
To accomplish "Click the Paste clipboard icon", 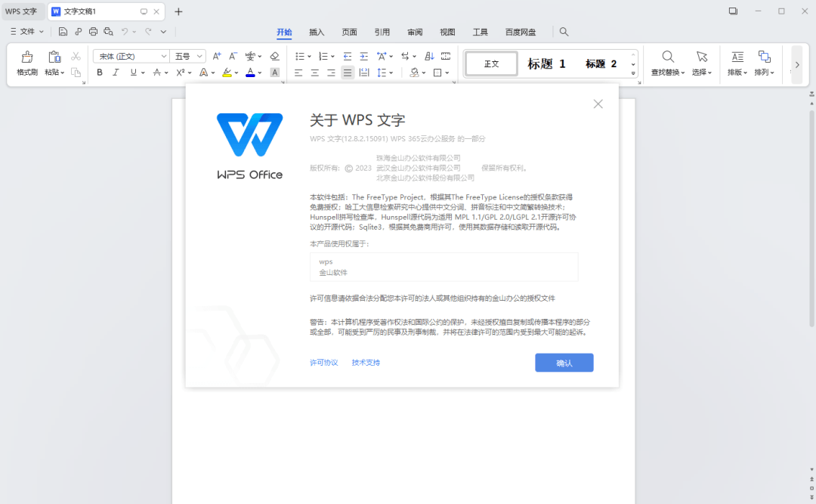I will pos(54,57).
